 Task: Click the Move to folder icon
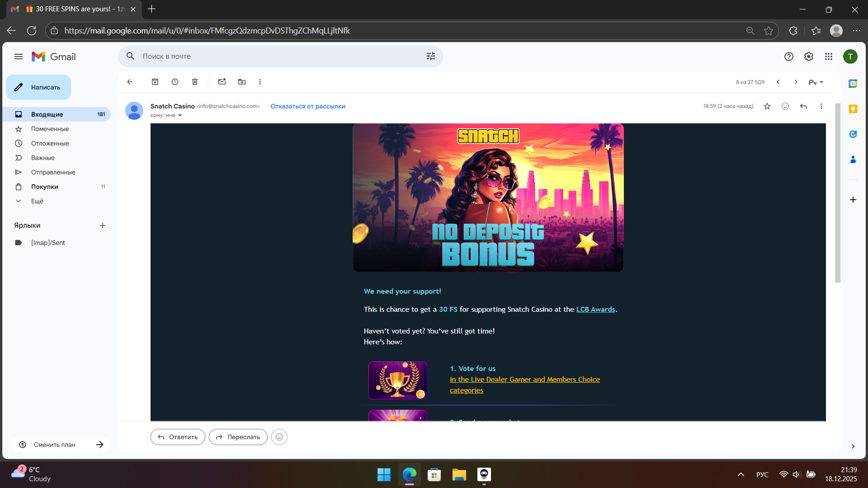242,82
